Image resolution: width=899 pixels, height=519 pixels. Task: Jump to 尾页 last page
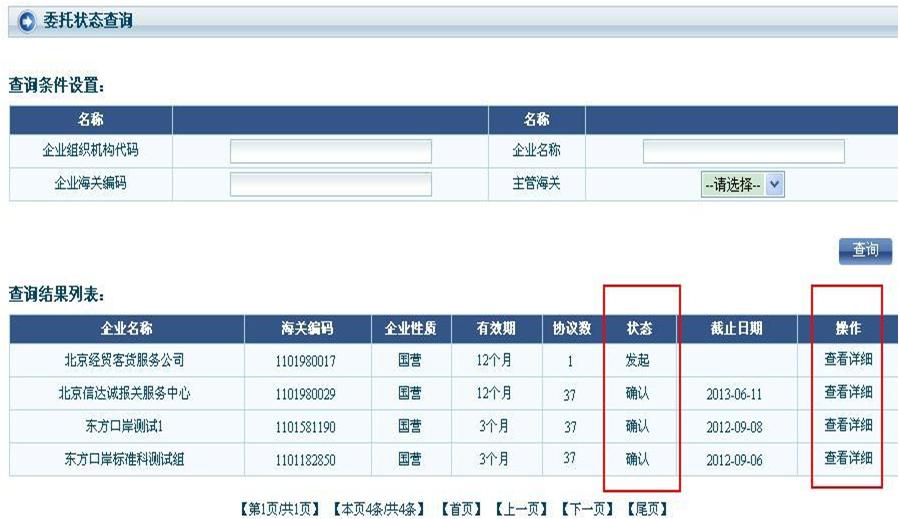646,509
